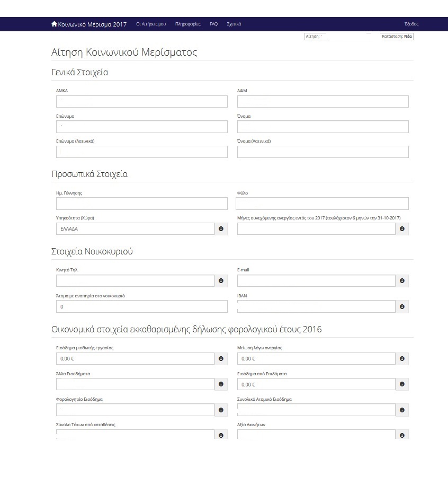Log out using the Έξοδος link
This screenshot has height=485, width=448.
(411, 24)
